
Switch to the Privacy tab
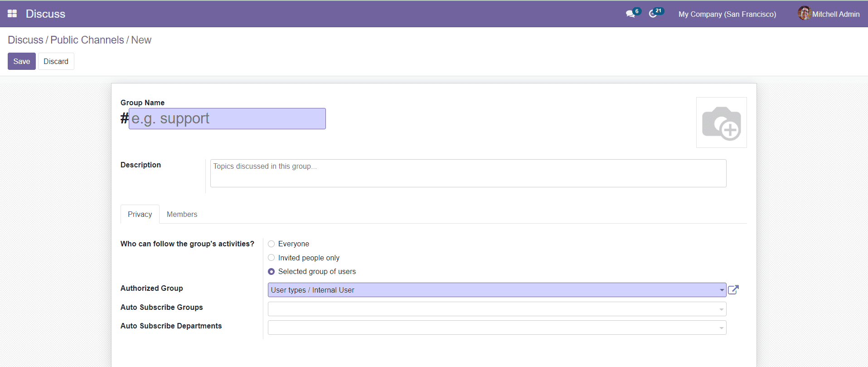click(140, 214)
